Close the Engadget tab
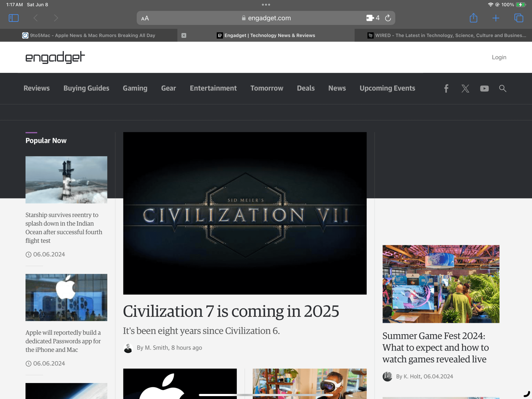Viewport: 532px width, 399px height. click(184, 35)
